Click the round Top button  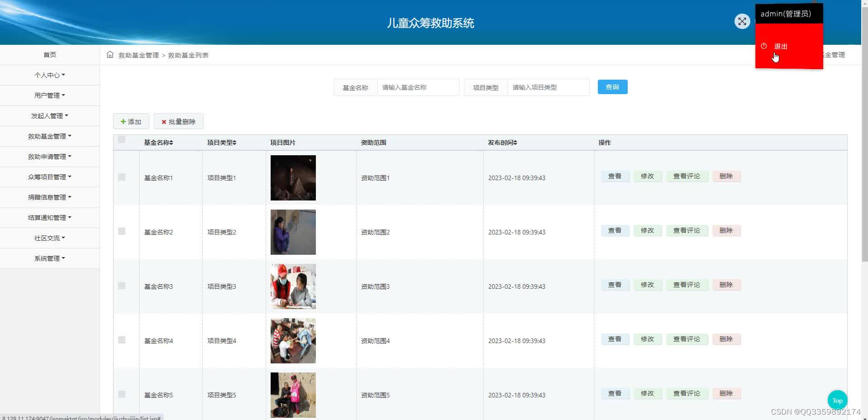[x=837, y=400]
